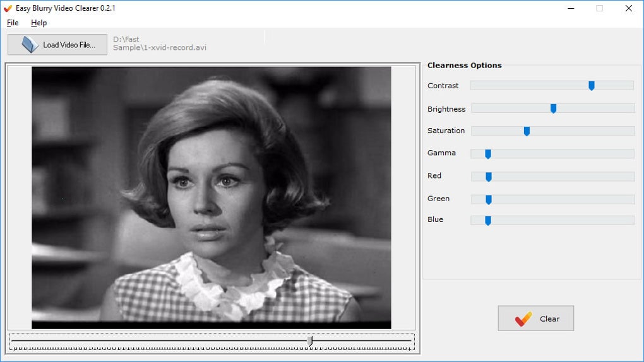Click the Red label

click(434, 176)
